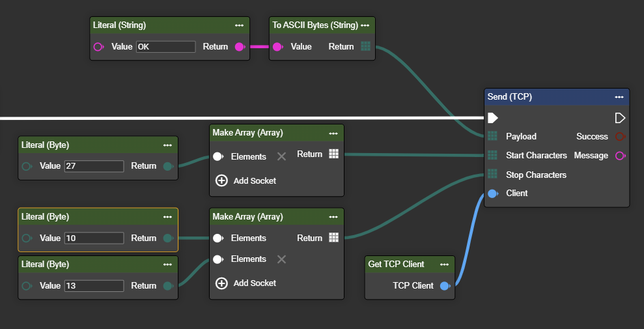Remove second Elements socket in lower Make Array

pos(281,259)
